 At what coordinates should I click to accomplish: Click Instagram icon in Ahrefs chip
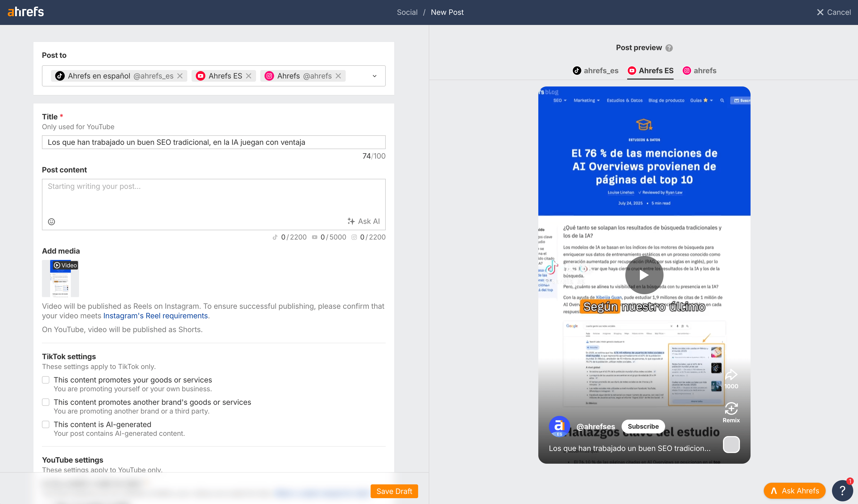pos(269,76)
